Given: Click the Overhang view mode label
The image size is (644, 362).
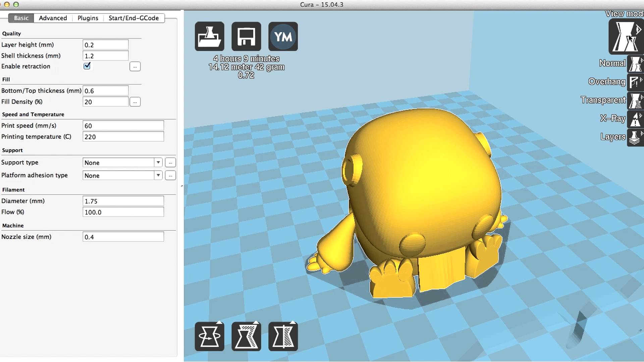Looking at the screenshot, I should [607, 82].
